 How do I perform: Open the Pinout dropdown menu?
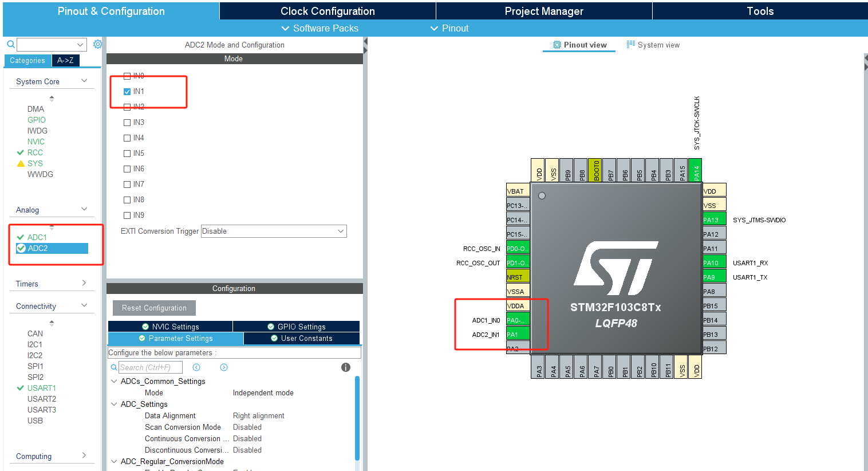449,28
